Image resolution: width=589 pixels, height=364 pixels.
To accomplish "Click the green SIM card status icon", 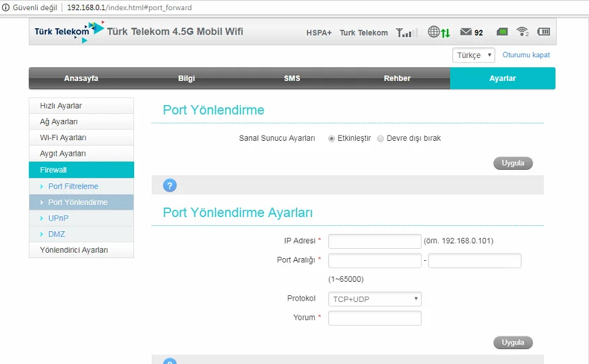I will pyautogui.click(x=502, y=32).
